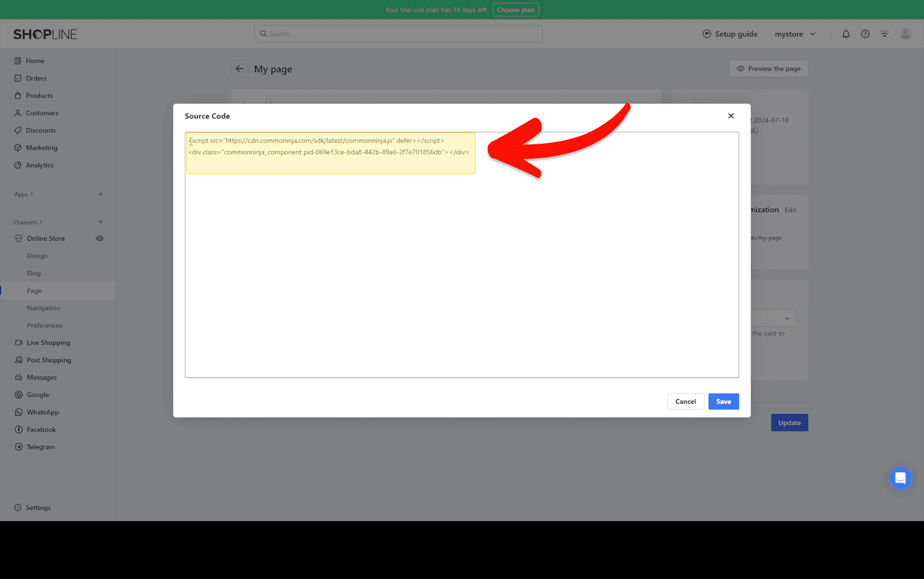Click the Products bag icon

click(x=18, y=95)
